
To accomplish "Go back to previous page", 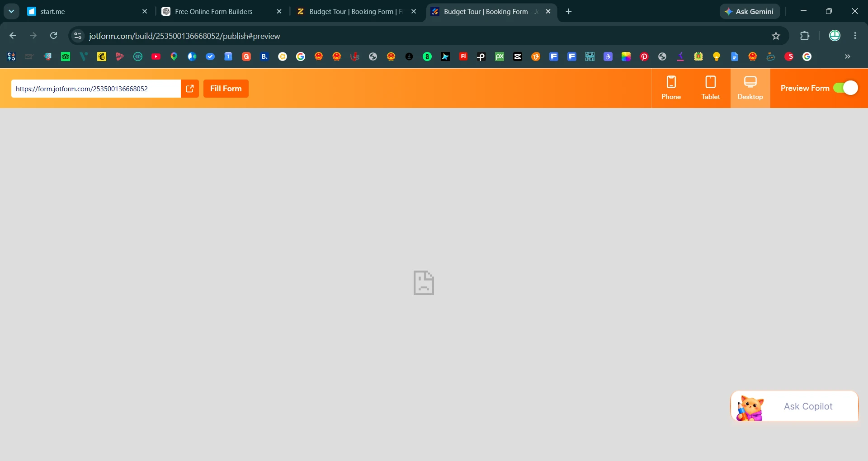I will click(x=13, y=36).
